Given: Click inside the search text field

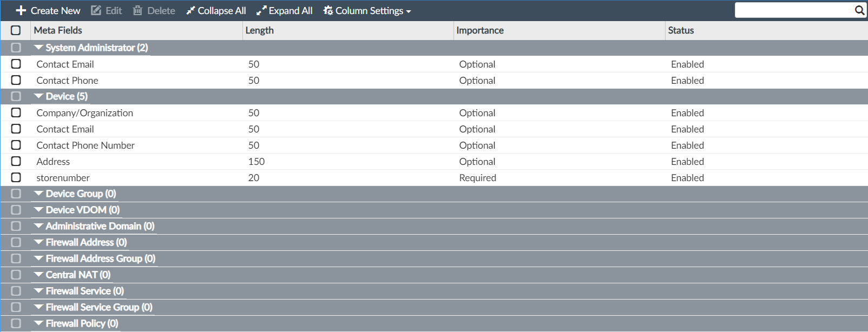Looking at the screenshot, I should point(793,10).
